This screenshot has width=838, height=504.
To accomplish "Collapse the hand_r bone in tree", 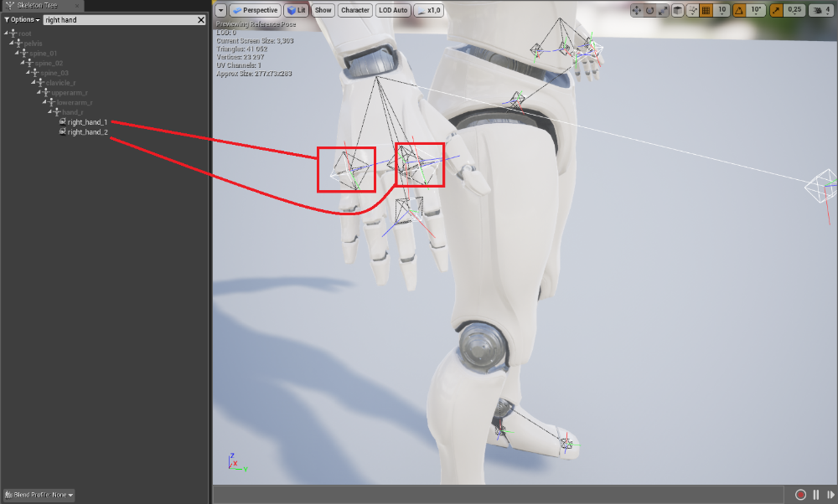I will pos(50,112).
